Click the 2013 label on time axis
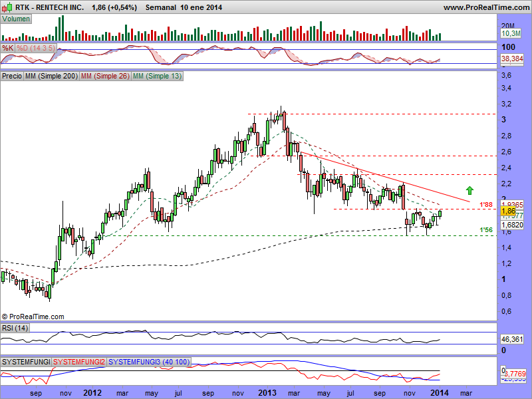This screenshot has width=532, height=399. [267, 392]
